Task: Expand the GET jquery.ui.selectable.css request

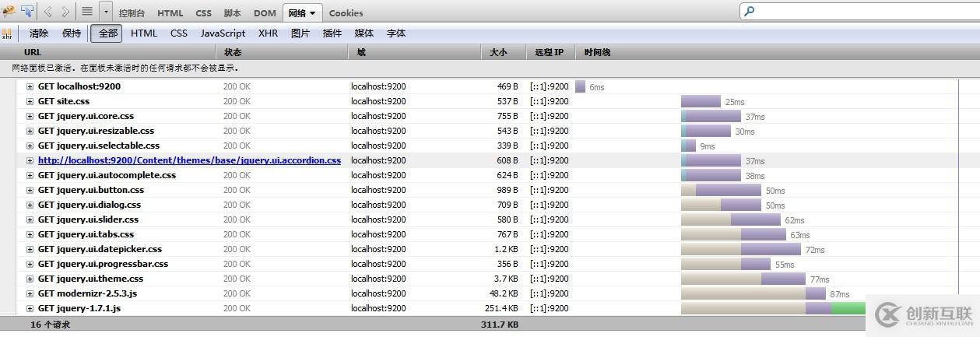Action: (x=30, y=146)
